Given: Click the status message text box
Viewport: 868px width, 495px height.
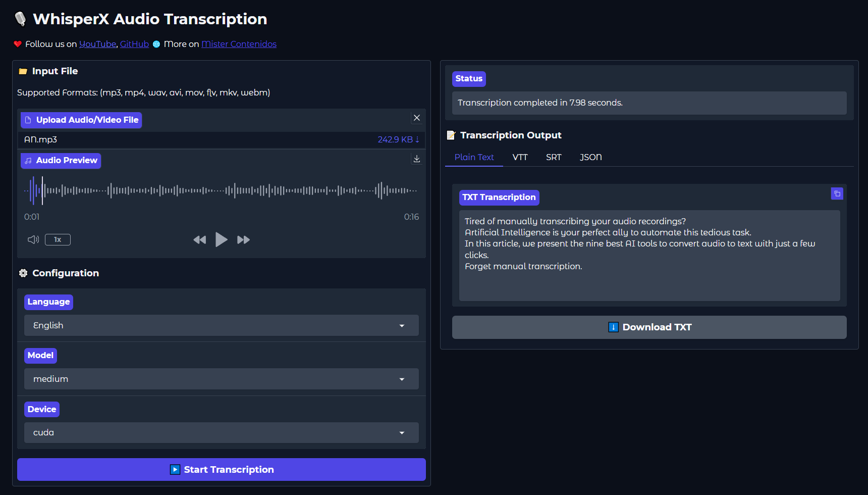Looking at the screenshot, I should pos(649,103).
